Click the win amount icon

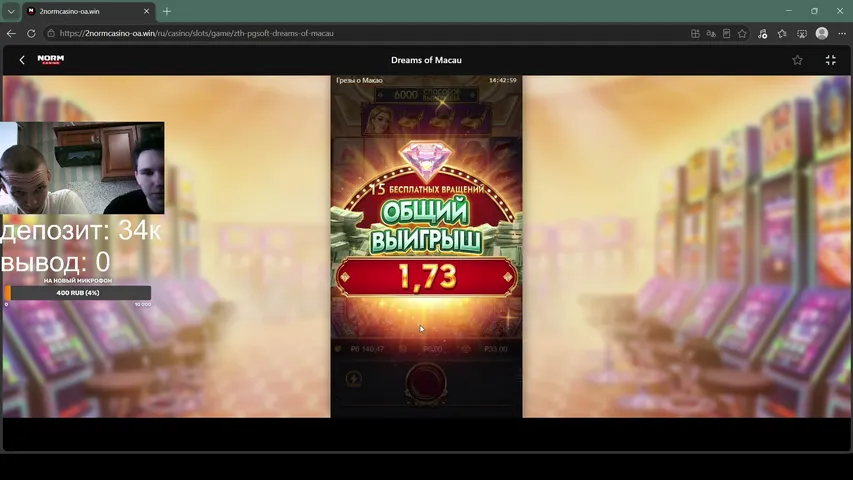click(466, 349)
